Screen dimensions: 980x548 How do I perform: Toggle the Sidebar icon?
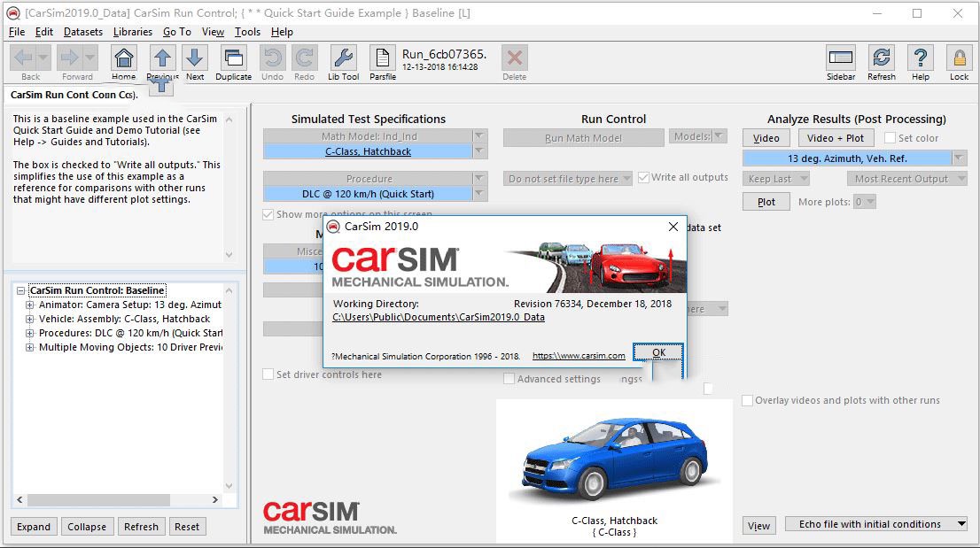(841, 59)
